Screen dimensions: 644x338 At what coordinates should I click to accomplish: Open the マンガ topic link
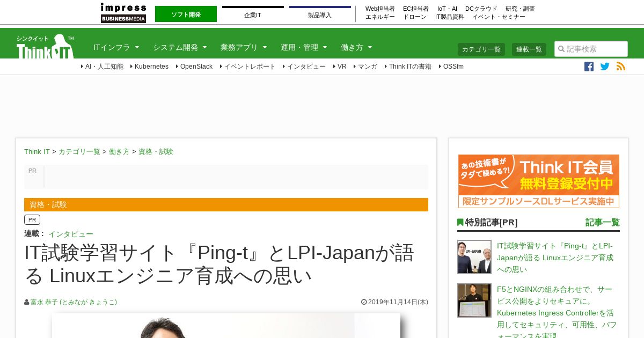pyautogui.click(x=368, y=67)
